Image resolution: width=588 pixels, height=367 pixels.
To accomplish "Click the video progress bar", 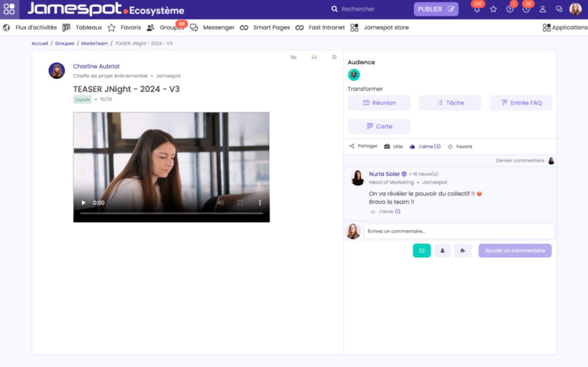I will pyautogui.click(x=171, y=213).
